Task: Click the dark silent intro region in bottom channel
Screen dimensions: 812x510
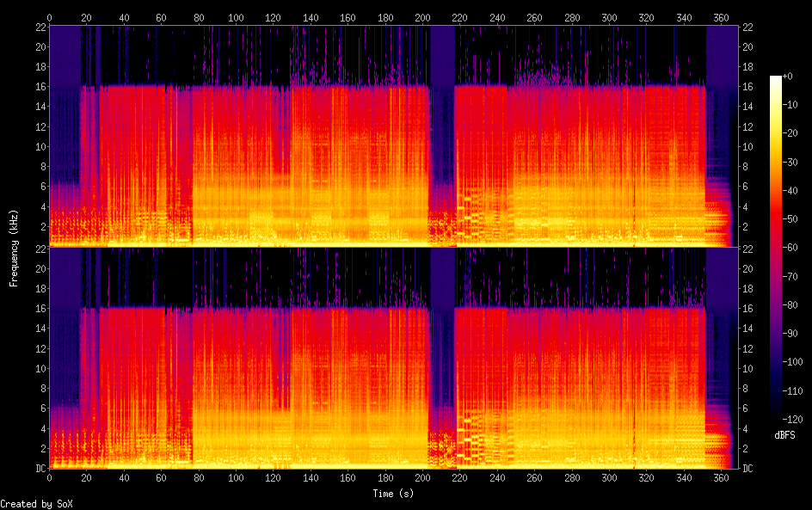Action: click(x=64, y=344)
